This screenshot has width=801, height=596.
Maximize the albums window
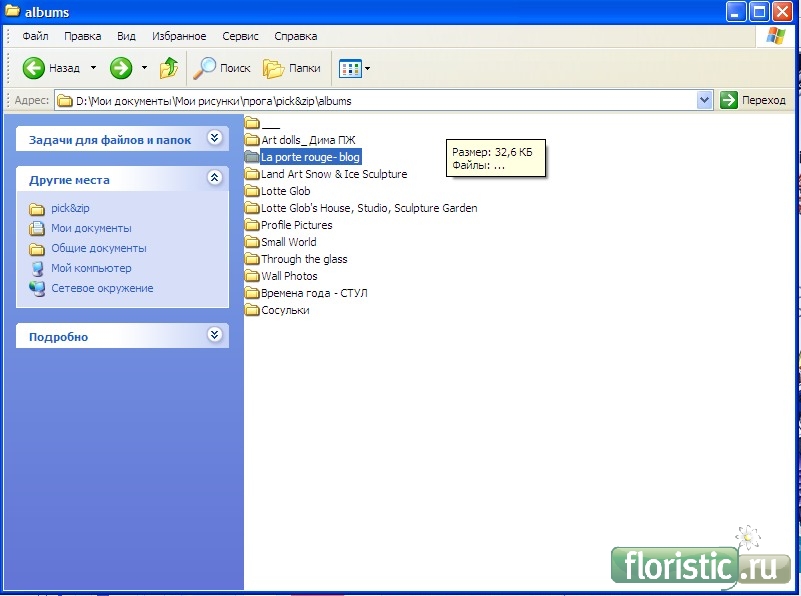click(x=759, y=12)
